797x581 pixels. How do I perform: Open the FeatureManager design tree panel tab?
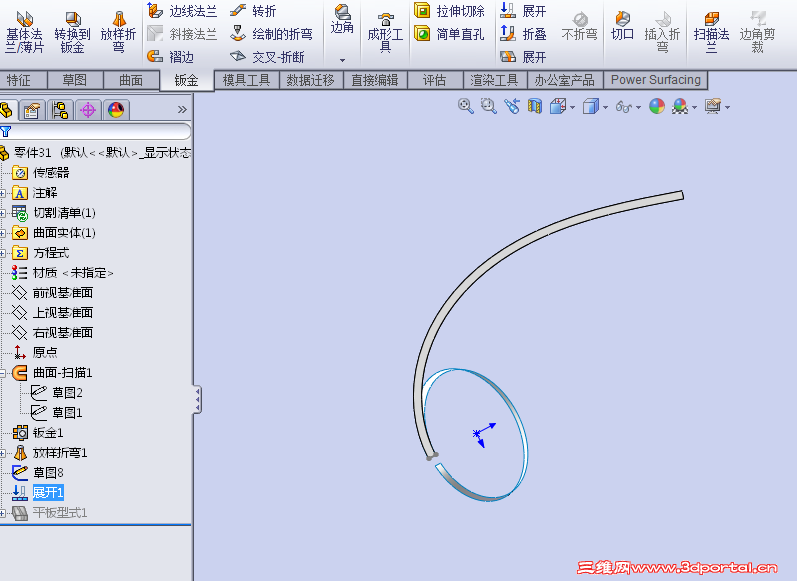(x=7, y=110)
